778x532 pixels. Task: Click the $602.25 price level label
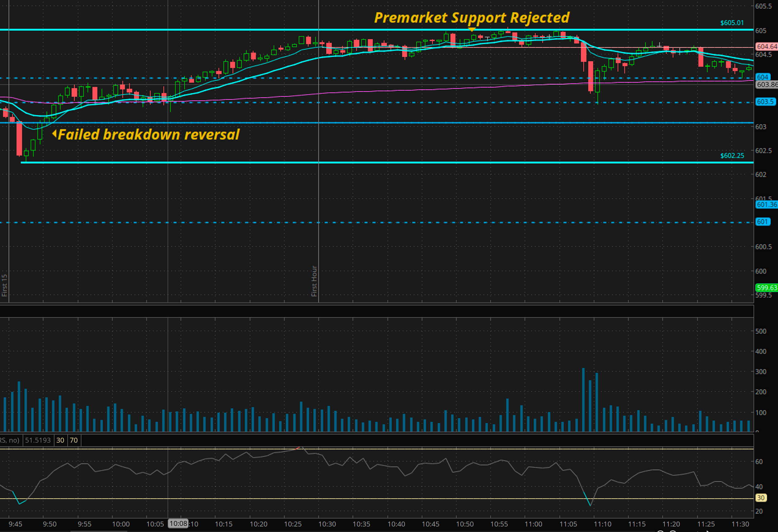(x=732, y=156)
